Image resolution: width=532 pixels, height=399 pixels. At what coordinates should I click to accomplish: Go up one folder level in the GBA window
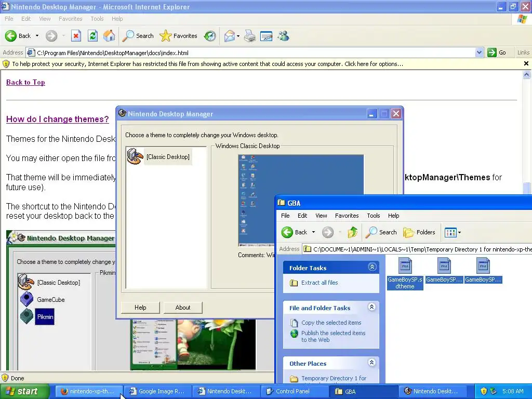353,232
